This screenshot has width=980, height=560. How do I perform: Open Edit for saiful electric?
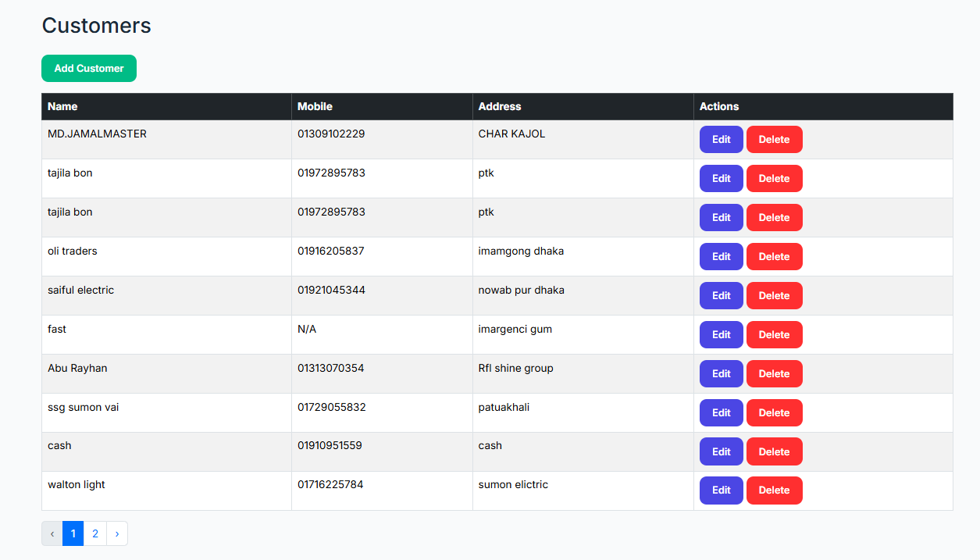[721, 296]
